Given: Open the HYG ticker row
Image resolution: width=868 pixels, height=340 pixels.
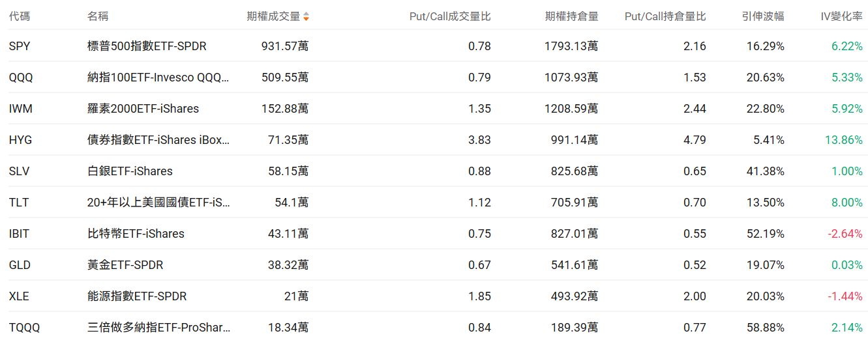Looking at the screenshot, I should (20, 140).
